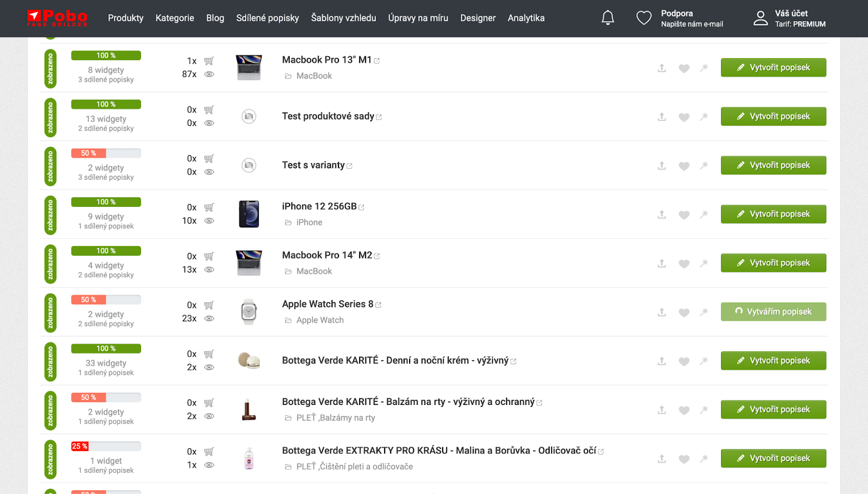Click the heart icon next to Podpora
The image size is (868, 494).
pos(644,18)
